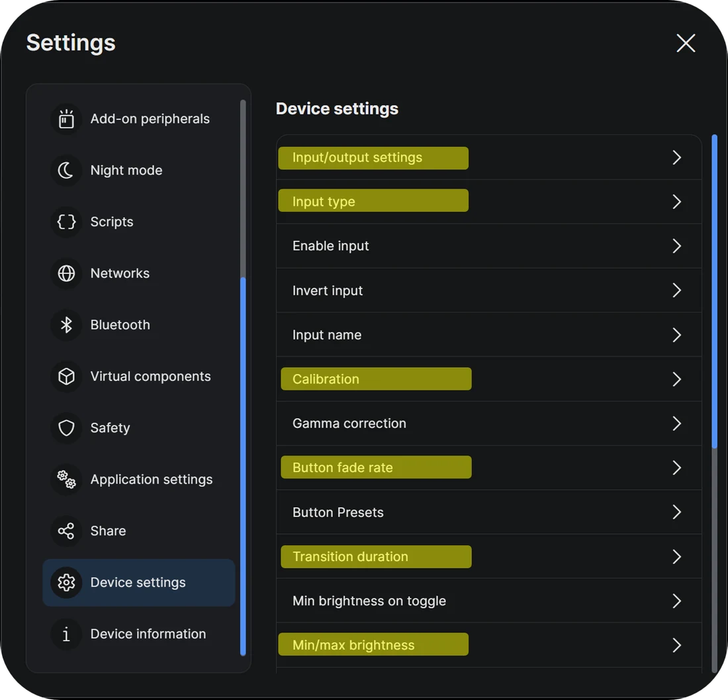The image size is (728, 700).
Task: Open the Input name row
Action: (x=489, y=335)
